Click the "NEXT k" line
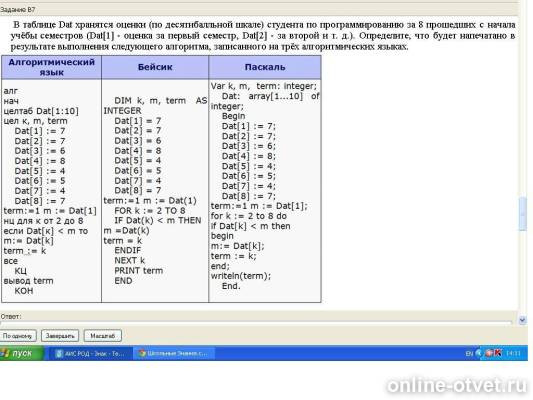 click(130, 261)
